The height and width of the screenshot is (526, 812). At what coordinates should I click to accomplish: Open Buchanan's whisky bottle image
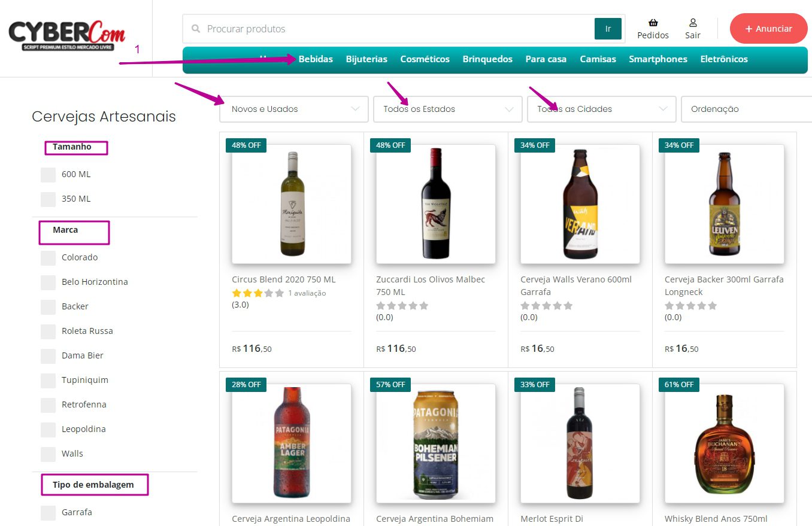(x=725, y=443)
